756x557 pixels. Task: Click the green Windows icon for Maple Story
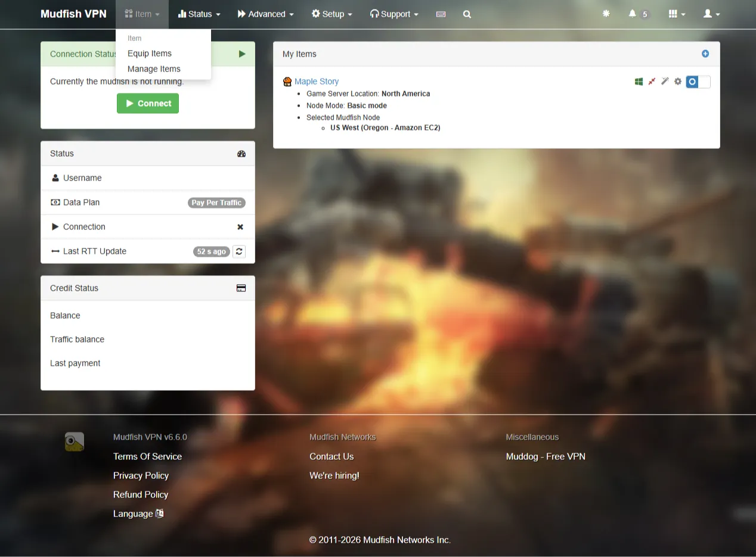pos(639,82)
